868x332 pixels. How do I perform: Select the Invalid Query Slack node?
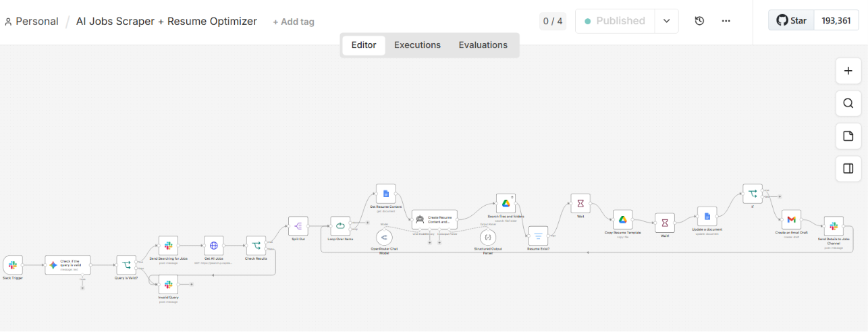click(168, 285)
